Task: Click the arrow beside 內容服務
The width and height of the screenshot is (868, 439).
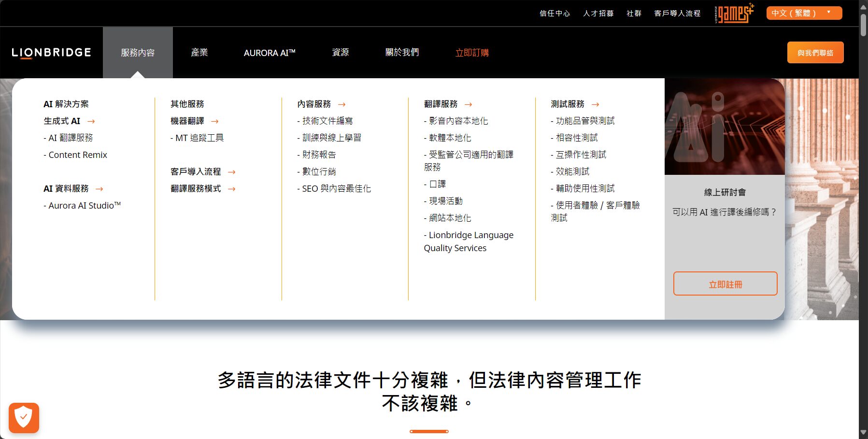Action: [342, 104]
